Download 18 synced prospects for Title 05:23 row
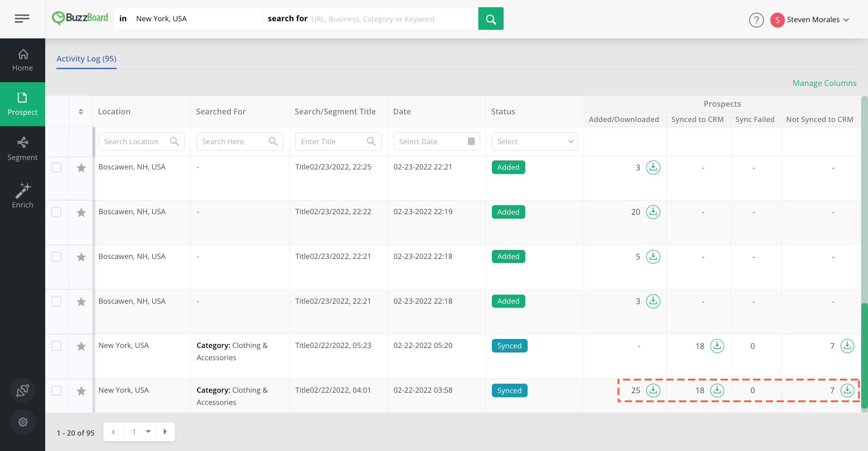 (x=717, y=346)
